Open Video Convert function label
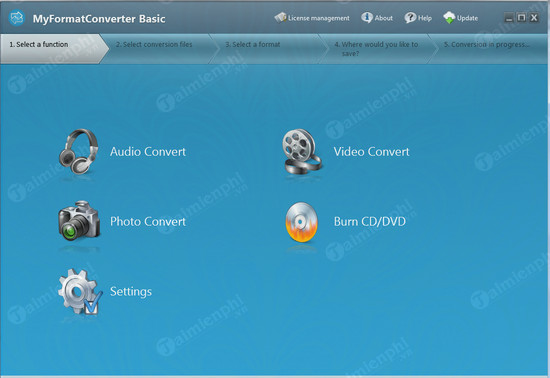This screenshot has height=378, width=550. 371,152
